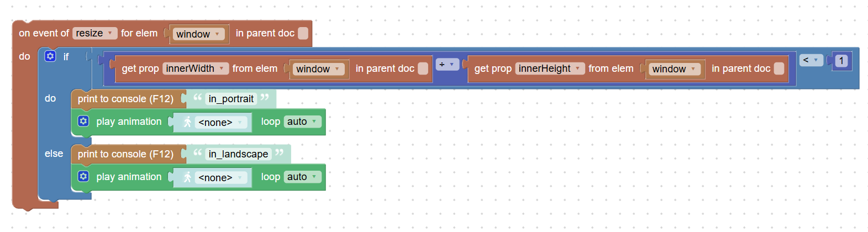868x232 pixels.
Task: Toggle parent doc checkbox on resize event block
Action: pos(303,33)
